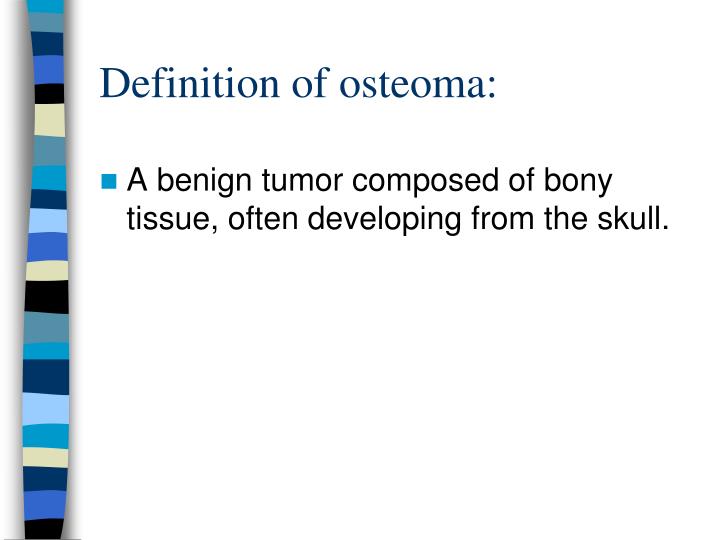Click the word 'osteoma' in the title

coord(413,84)
